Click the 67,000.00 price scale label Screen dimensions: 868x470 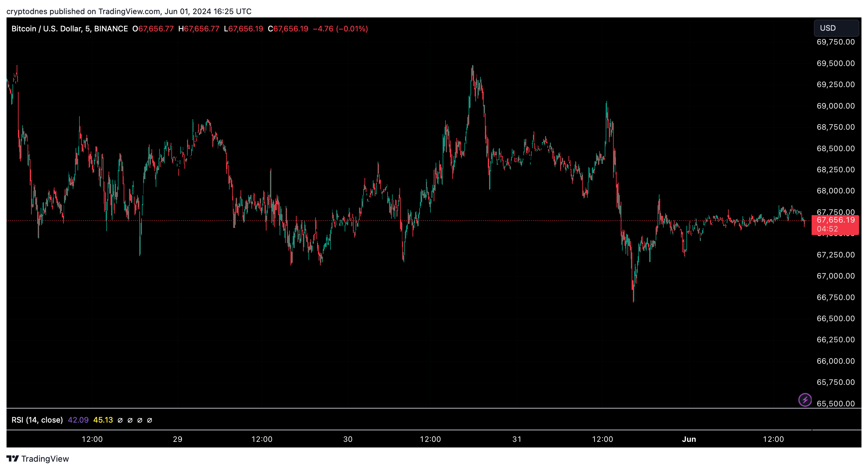pyautogui.click(x=835, y=276)
